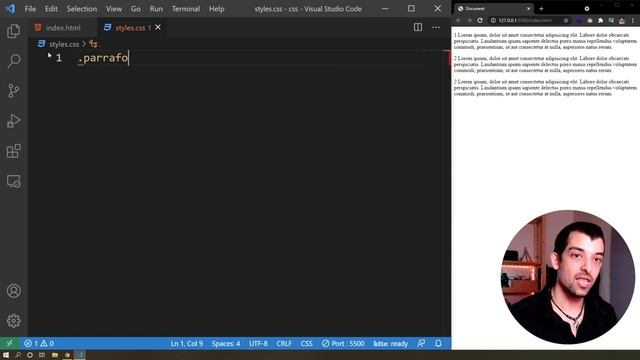Image resolution: width=640 pixels, height=360 pixels.
Task: Stop Live Server on Port 5500
Action: (x=343, y=343)
